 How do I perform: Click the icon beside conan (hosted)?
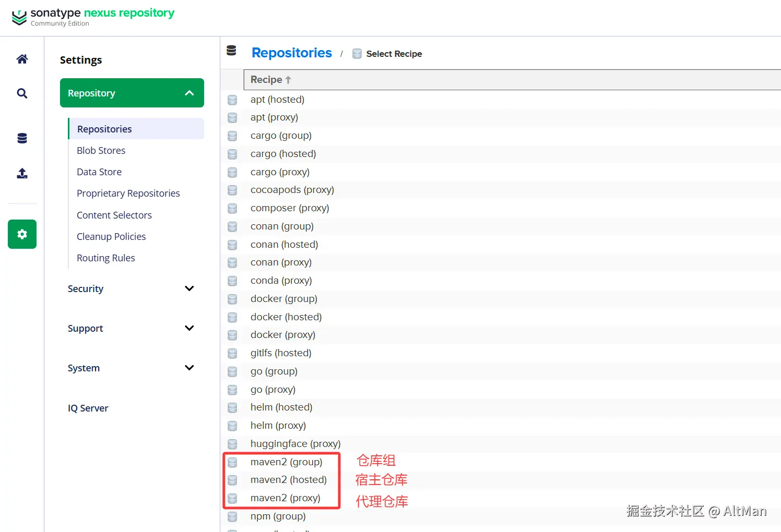click(232, 245)
